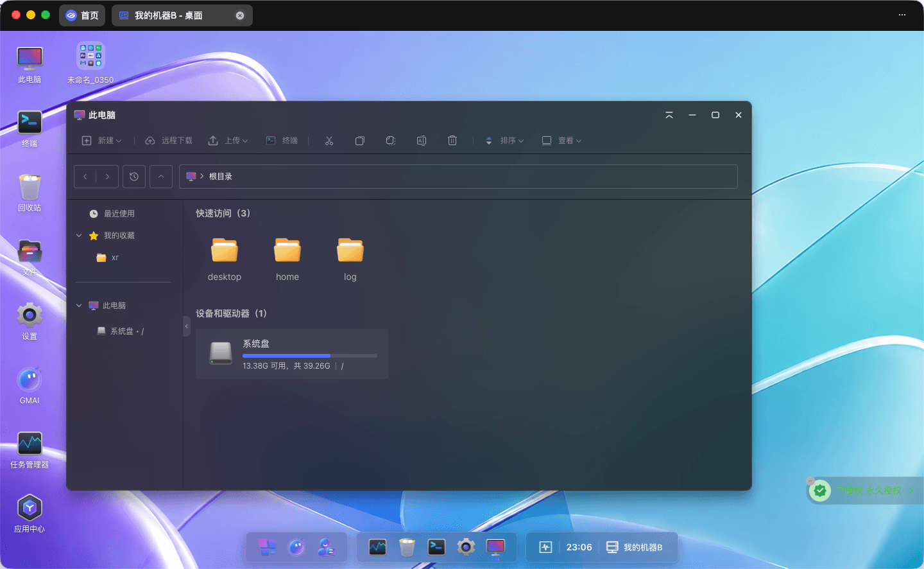Launch the 终端 desktop icon
The width and height of the screenshot is (924, 569).
(x=30, y=129)
